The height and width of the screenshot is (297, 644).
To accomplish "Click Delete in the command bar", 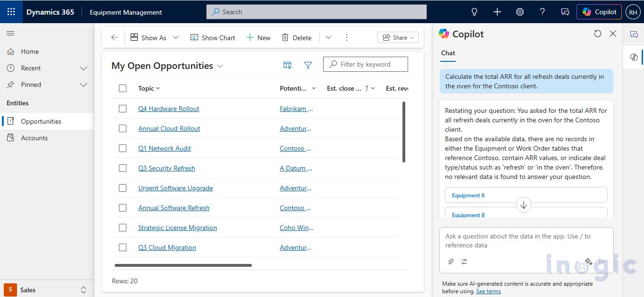I will 296,38.
